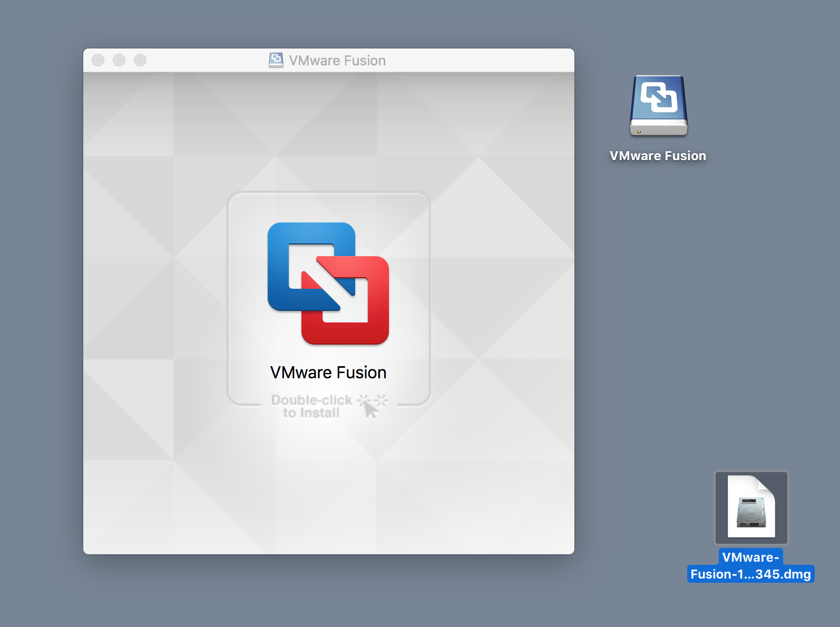Zoom the VMware Fusion installer window

pyautogui.click(x=140, y=60)
